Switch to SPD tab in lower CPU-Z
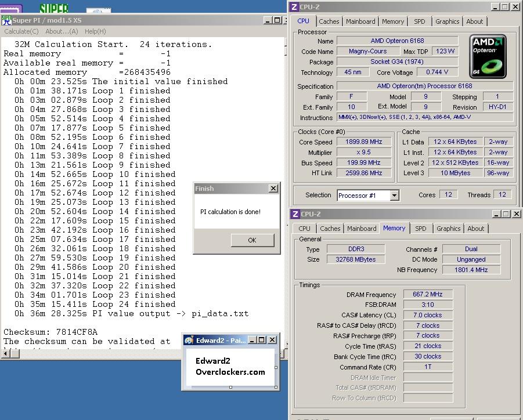The height and width of the screenshot is (420, 523). tap(421, 229)
